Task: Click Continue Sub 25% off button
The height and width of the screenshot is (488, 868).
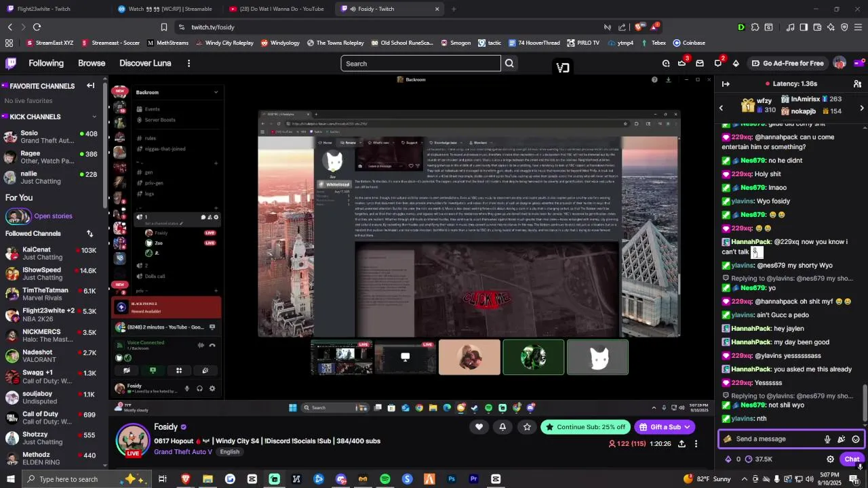Action: [585, 427]
